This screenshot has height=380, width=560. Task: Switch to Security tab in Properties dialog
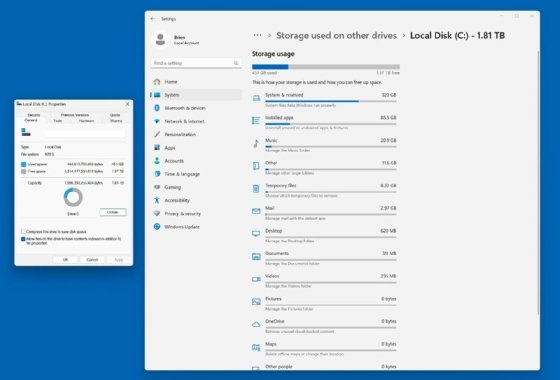point(34,115)
